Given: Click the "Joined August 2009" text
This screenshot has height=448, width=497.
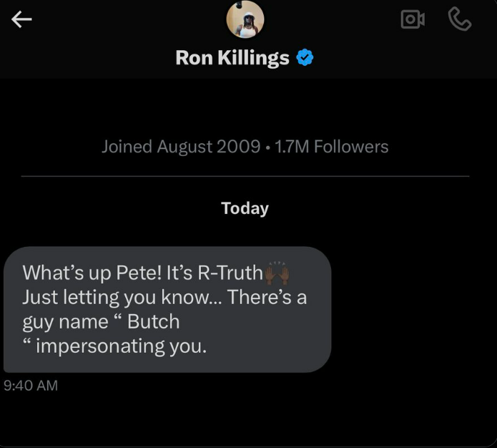Looking at the screenshot, I should point(180,147).
